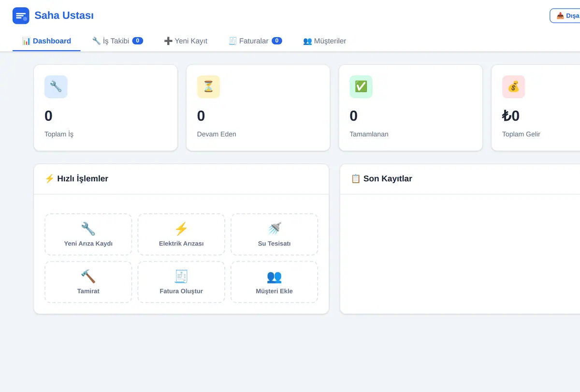The width and height of the screenshot is (580, 392).
Task: Click the Son Kayıtlar heading
Action: click(381, 179)
